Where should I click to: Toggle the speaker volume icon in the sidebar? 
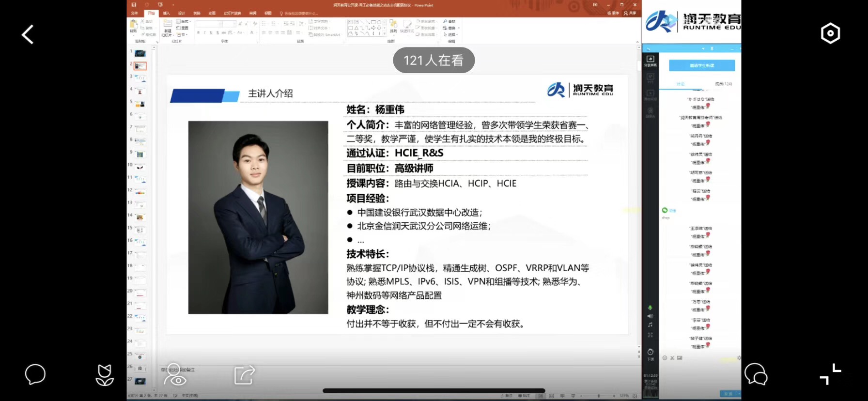pos(650,316)
